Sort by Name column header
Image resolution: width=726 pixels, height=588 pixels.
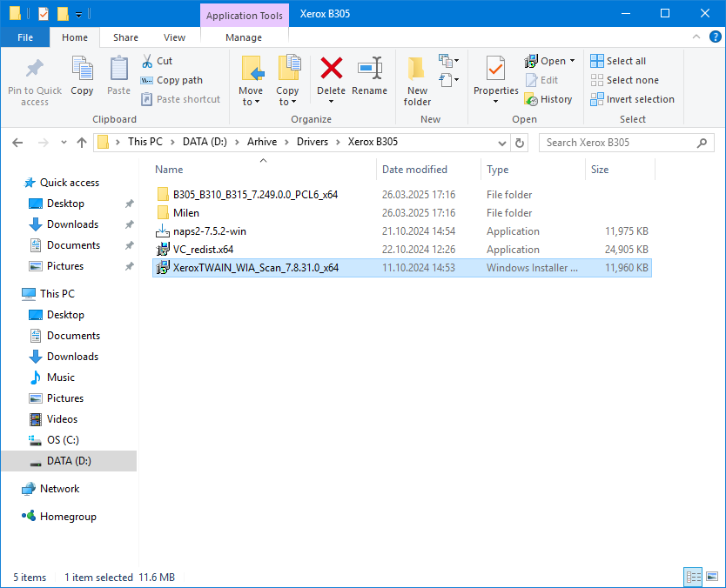click(264, 170)
